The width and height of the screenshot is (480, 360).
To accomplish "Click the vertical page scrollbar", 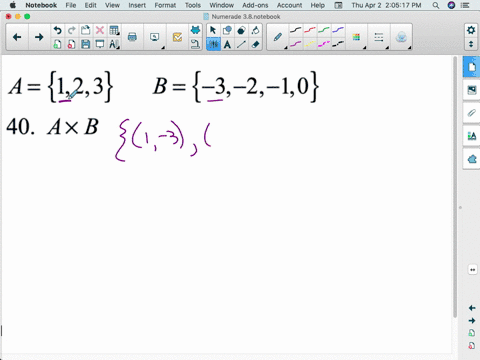I will tap(455, 187).
